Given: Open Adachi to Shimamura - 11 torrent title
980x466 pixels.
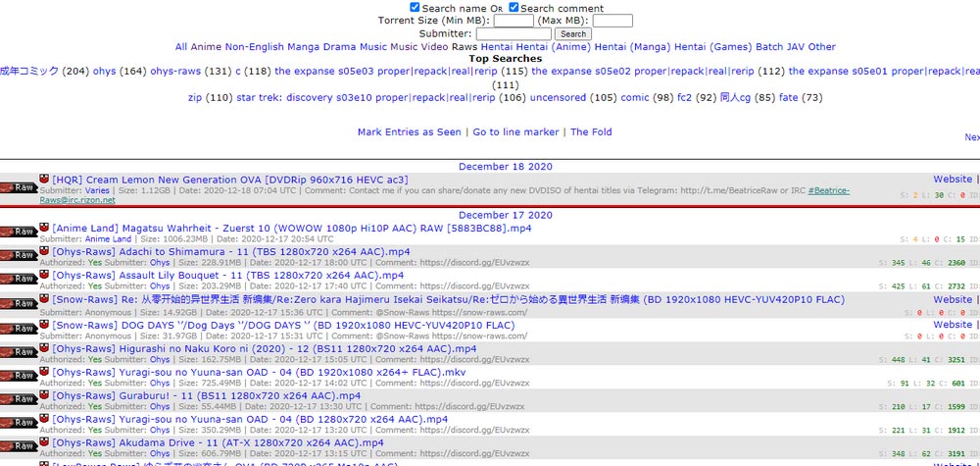Looking at the screenshot, I should (x=231, y=252).
